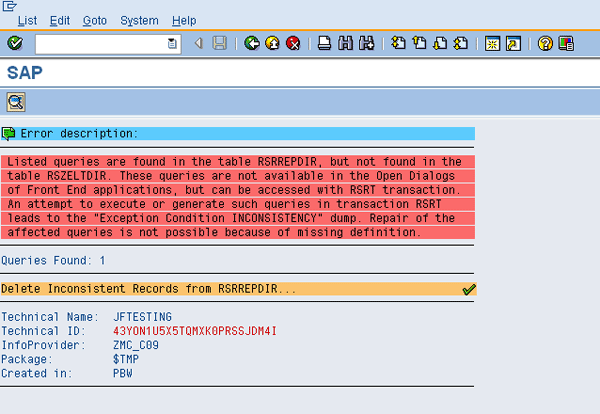Go to Previous Page icon
This screenshot has width=600, height=414.
(x=419, y=43)
